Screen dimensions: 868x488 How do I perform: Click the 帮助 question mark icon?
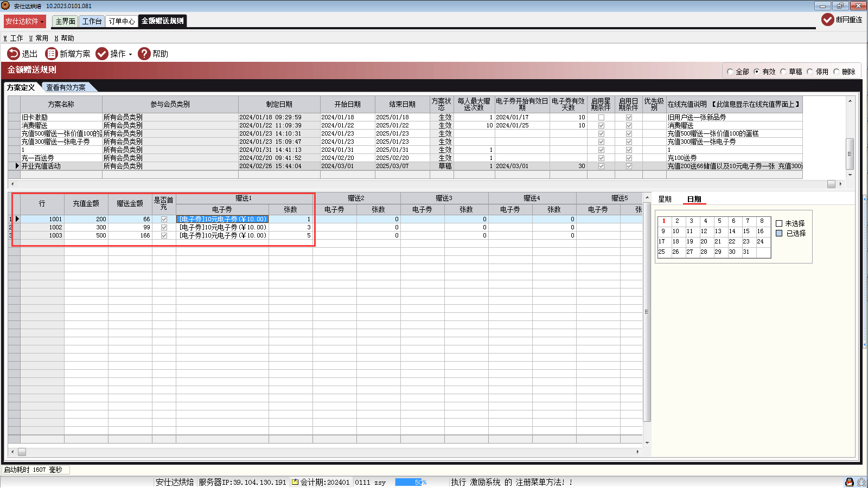144,54
